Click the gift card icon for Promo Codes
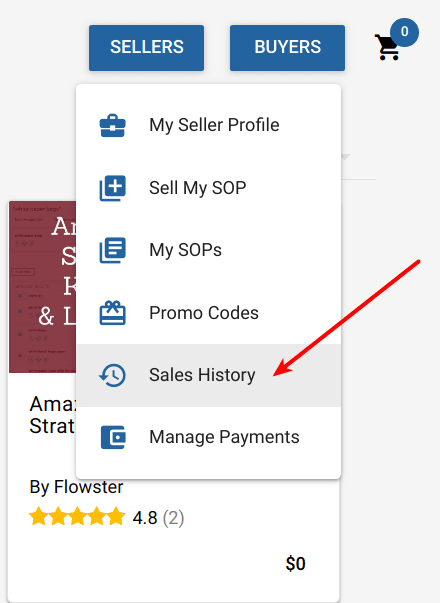This screenshot has height=603, width=440. pos(112,313)
